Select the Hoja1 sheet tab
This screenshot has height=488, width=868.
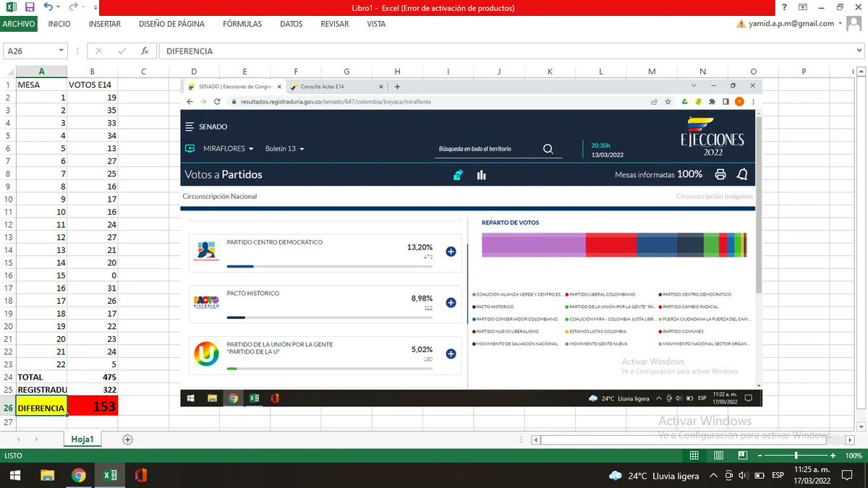[x=82, y=440]
